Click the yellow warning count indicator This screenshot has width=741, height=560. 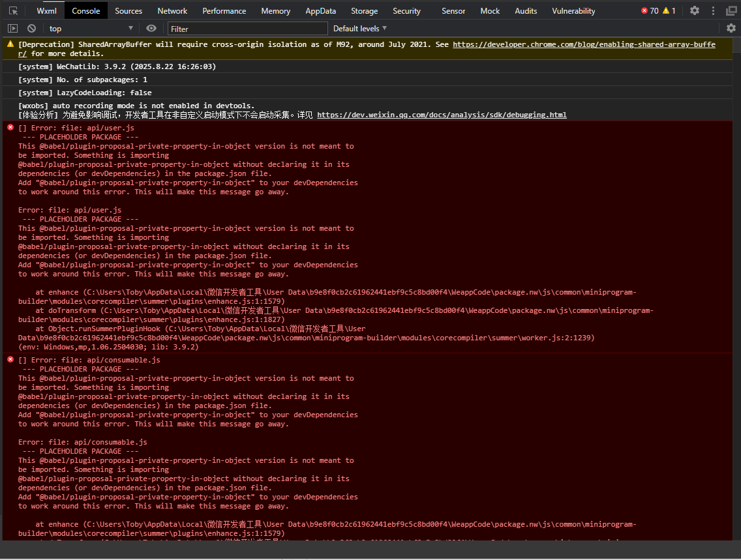click(669, 11)
